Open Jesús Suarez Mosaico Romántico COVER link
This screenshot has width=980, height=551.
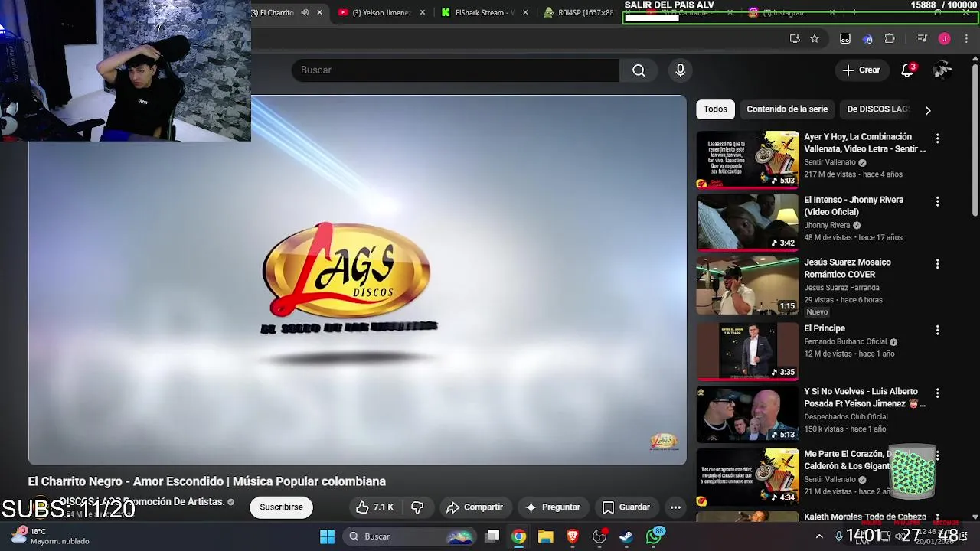tap(847, 268)
